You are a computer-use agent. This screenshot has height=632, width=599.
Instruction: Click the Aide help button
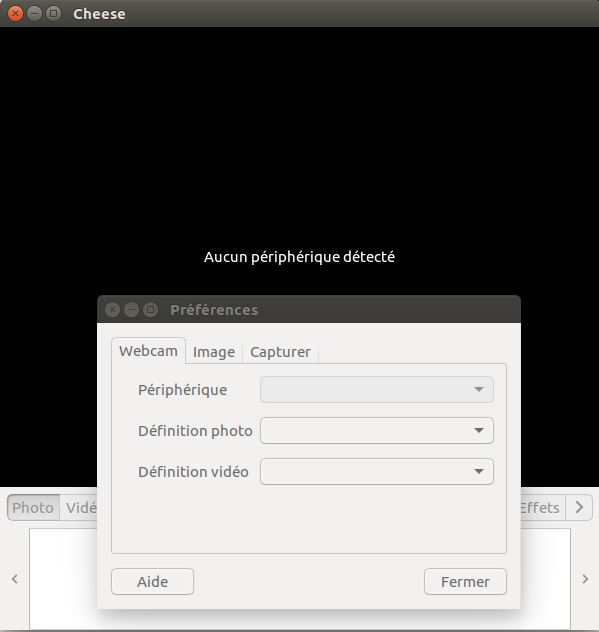click(152, 582)
